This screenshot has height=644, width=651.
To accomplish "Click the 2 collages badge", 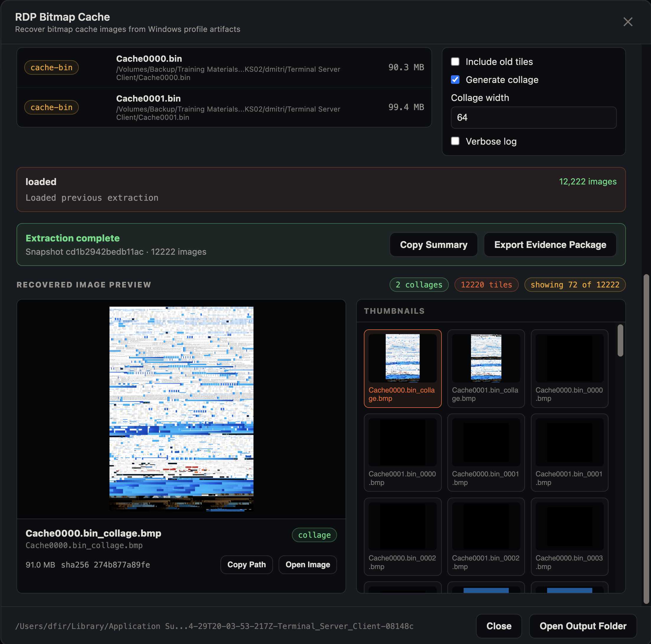I will point(419,285).
